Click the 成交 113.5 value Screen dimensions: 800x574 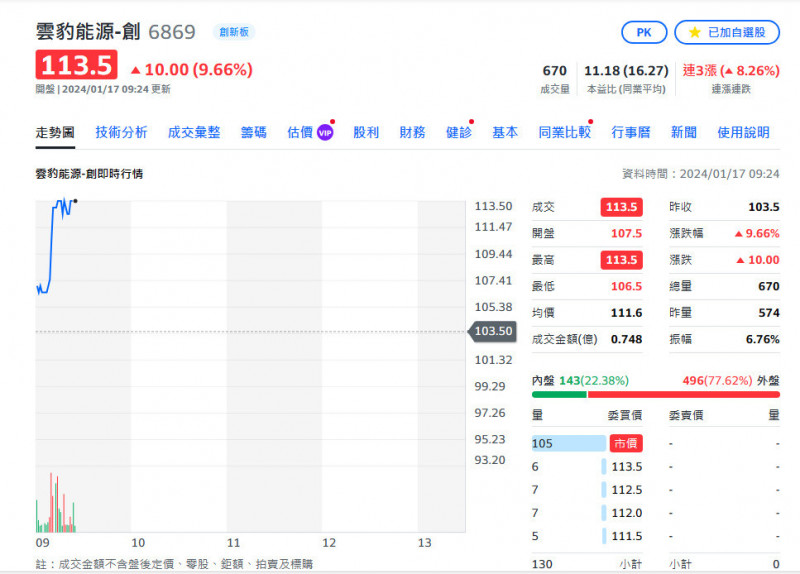tap(621, 207)
